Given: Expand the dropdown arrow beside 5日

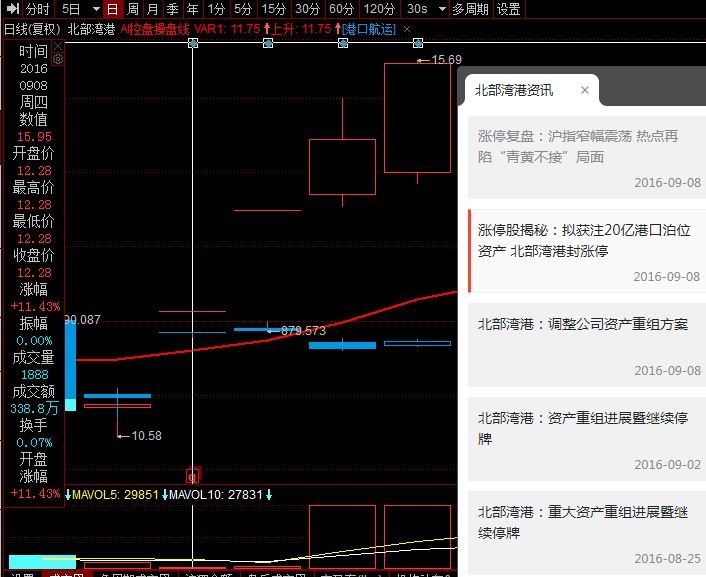Looking at the screenshot, I should [x=96, y=9].
